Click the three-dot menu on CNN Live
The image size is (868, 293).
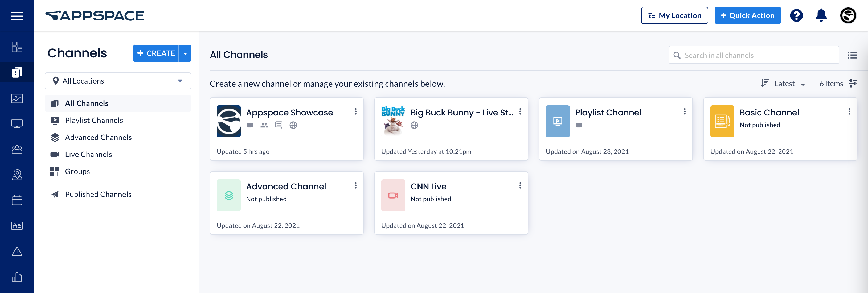pos(520,186)
